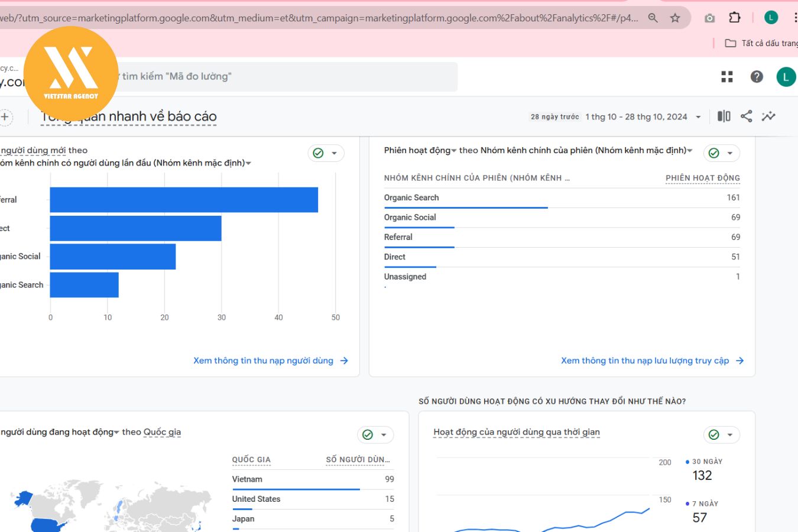
Task: Open the Phiên hoạt động metric dropdown
Action: coord(420,150)
